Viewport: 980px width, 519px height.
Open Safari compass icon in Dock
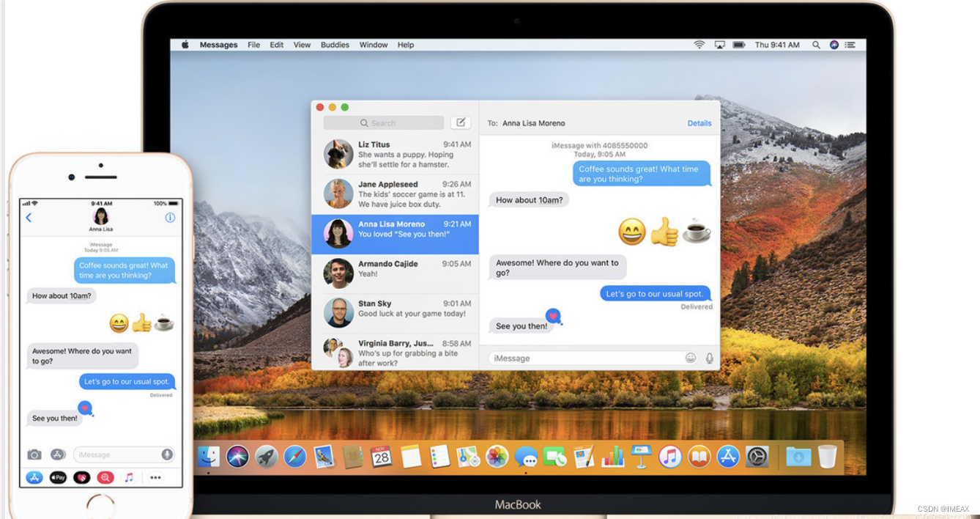295,457
